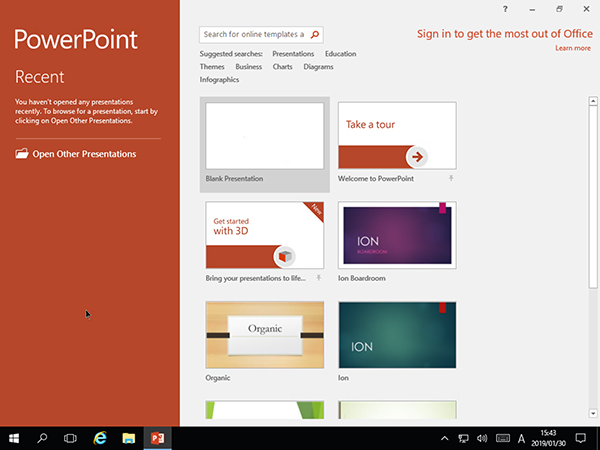Open the Windows Start menu
Viewport: 600px width, 450px height.
coord(14,438)
